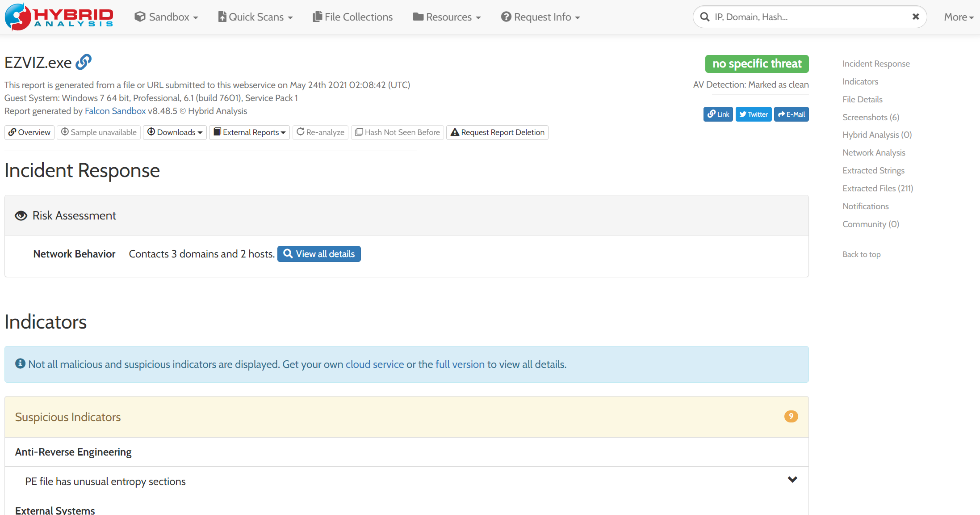Click Hash Not Seen Before button

pyautogui.click(x=397, y=132)
